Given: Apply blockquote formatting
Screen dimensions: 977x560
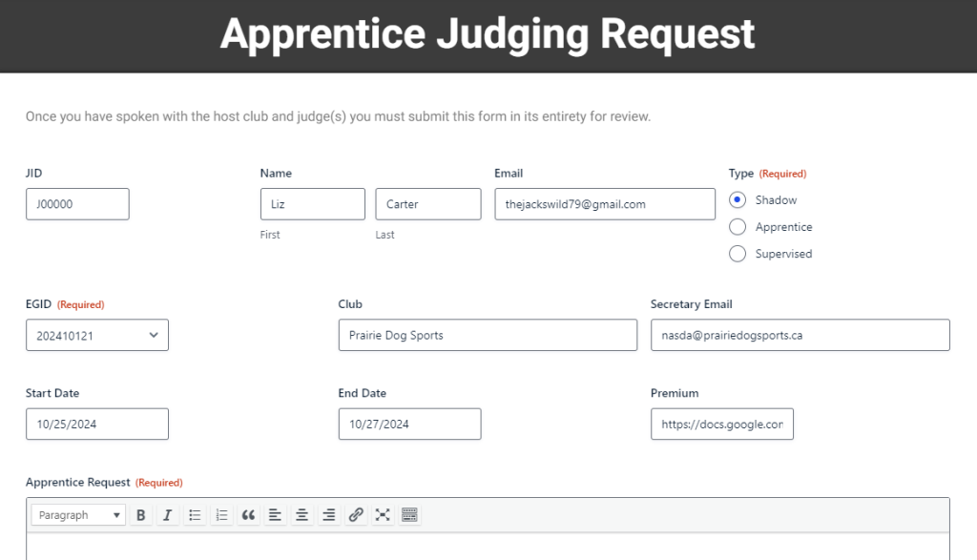Looking at the screenshot, I should [x=248, y=515].
